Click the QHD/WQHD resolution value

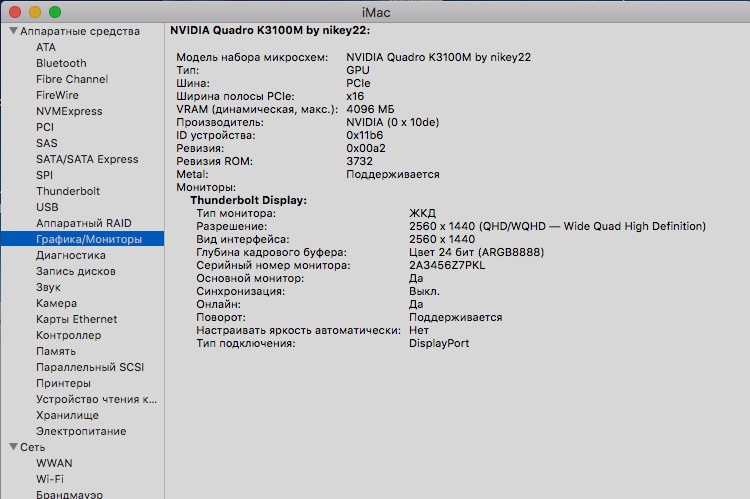click(x=557, y=226)
